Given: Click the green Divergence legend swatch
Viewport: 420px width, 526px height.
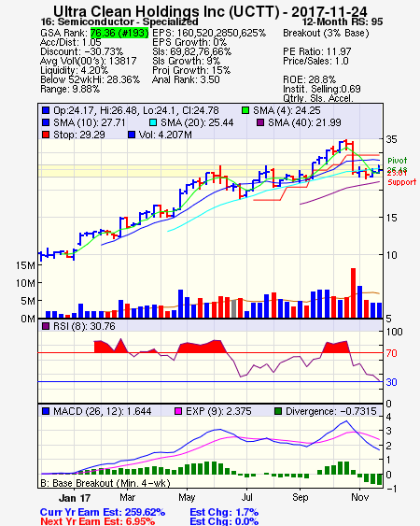Looking at the screenshot, I should 278,411.
